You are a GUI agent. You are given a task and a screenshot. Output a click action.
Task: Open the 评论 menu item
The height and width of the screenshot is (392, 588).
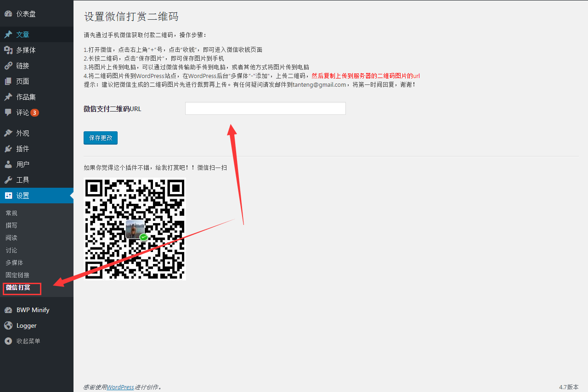37,112
